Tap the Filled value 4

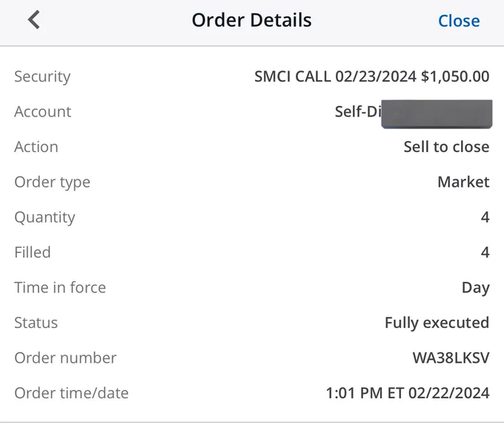[485, 252]
